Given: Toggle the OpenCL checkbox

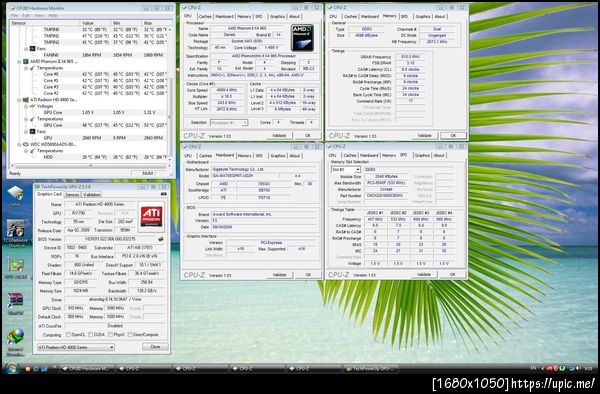Looking at the screenshot, I should (x=68, y=335).
